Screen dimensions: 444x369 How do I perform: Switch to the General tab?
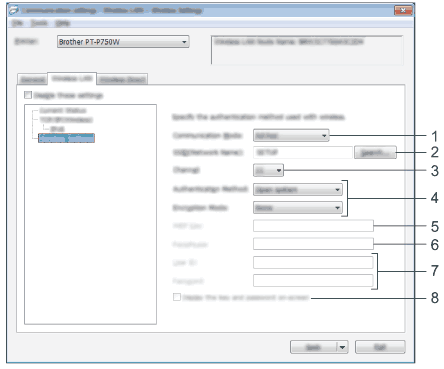(32, 80)
